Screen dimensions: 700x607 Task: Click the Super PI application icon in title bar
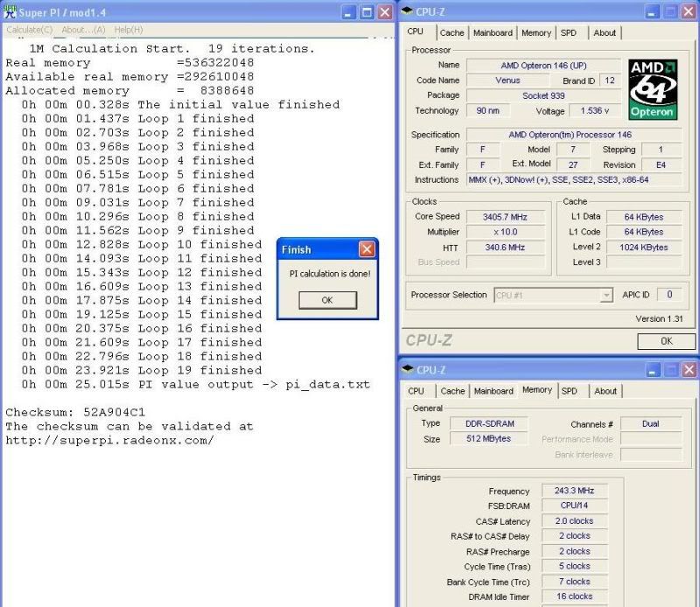tap(9, 12)
